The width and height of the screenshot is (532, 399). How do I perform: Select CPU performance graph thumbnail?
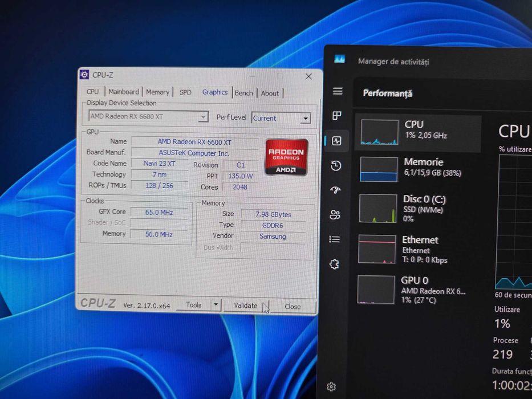(x=379, y=132)
